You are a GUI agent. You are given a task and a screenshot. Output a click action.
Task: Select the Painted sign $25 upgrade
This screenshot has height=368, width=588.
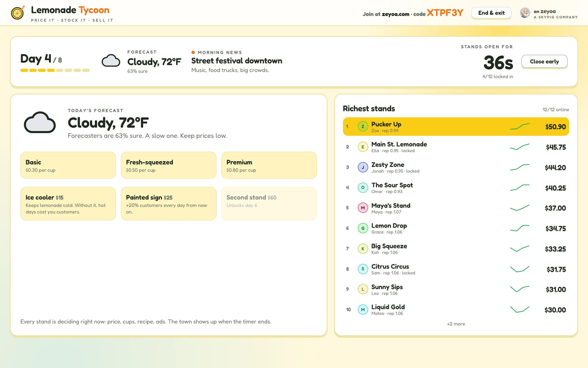coord(168,204)
